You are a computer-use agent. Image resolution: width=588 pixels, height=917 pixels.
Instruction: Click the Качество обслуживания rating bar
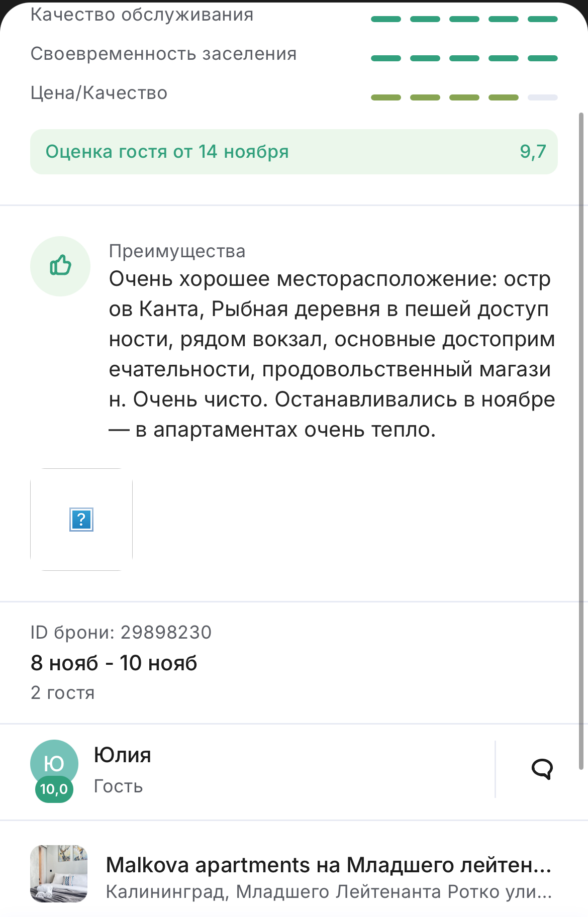tap(464, 19)
